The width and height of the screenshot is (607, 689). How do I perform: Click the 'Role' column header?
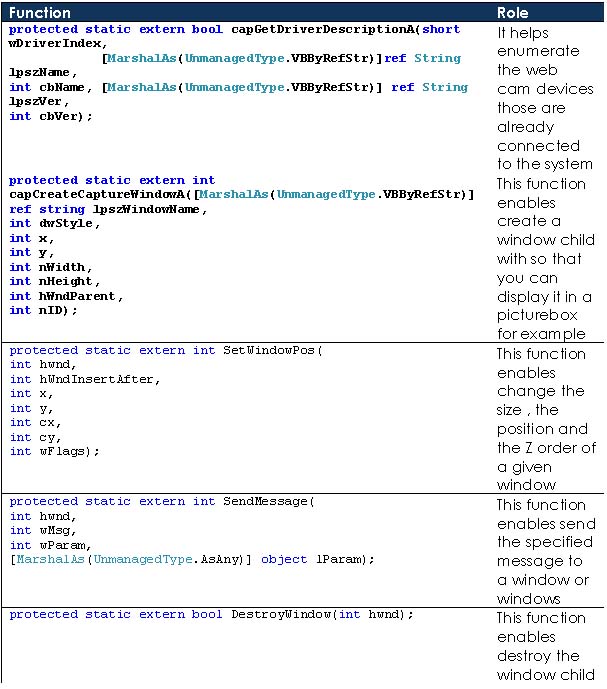tap(512, 13)
